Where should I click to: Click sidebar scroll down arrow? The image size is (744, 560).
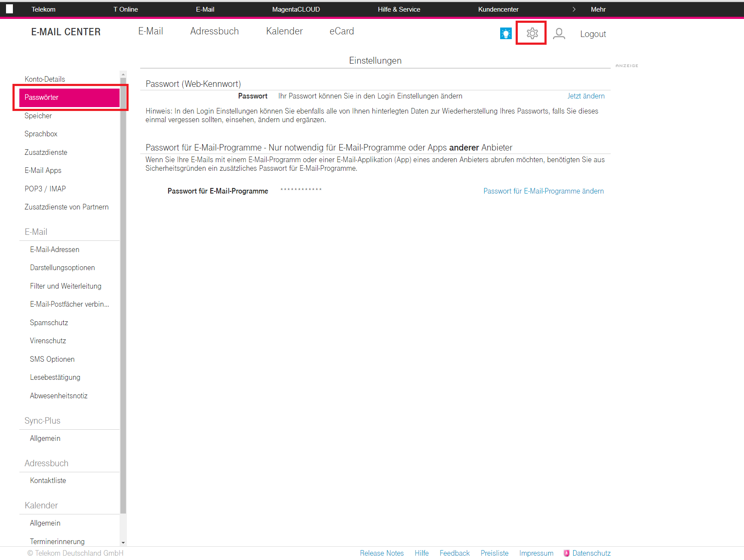(x=123, y=543)
